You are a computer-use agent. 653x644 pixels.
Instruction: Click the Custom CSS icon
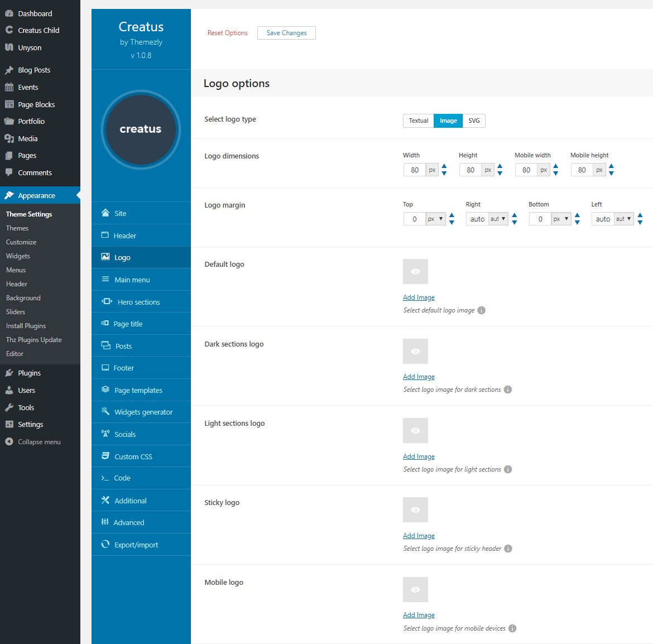pyautogui.click(x=105, y=456)
